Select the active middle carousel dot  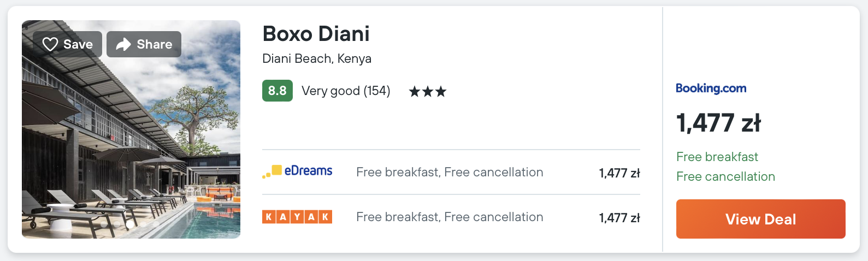pyautogui.click(x=130, y=224)
